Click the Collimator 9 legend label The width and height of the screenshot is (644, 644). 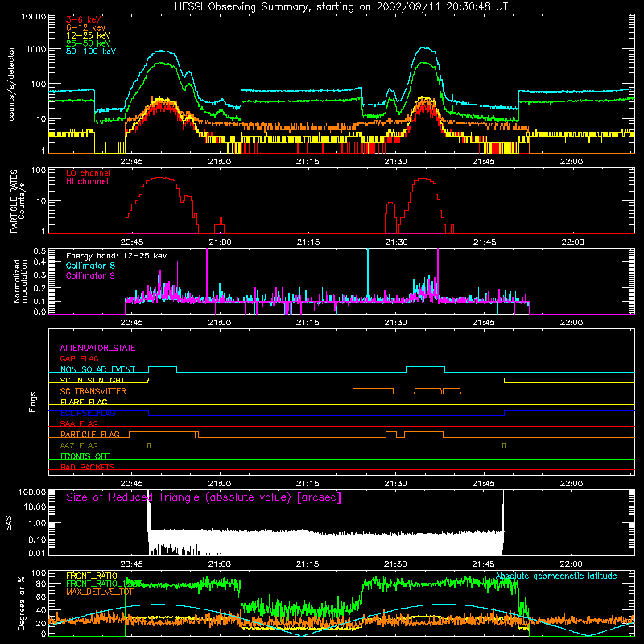tap(90, 275)
